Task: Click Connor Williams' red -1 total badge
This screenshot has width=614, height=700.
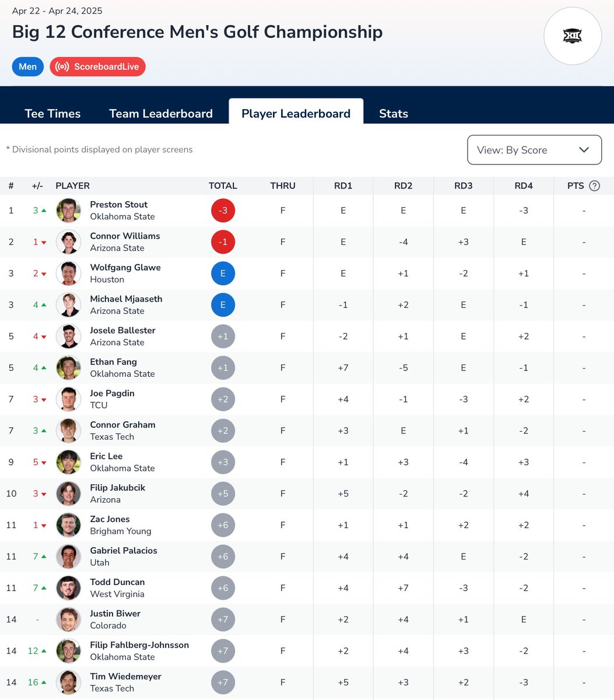Action: (x=223, y=242)
